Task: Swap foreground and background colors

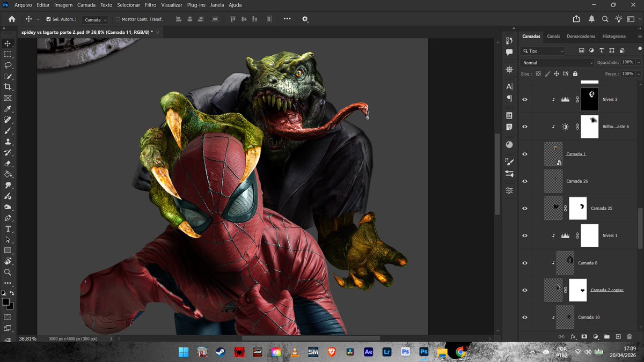Action: (x=12, y=293)
